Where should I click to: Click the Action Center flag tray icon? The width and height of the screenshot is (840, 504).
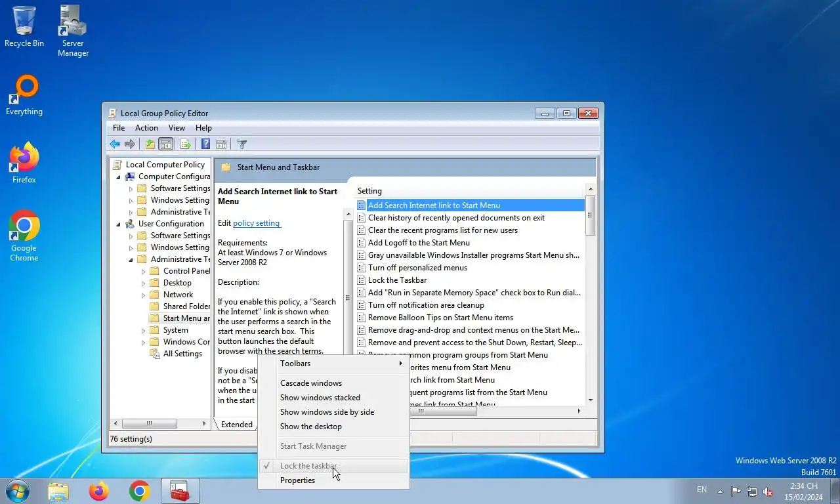coord(736,491)
